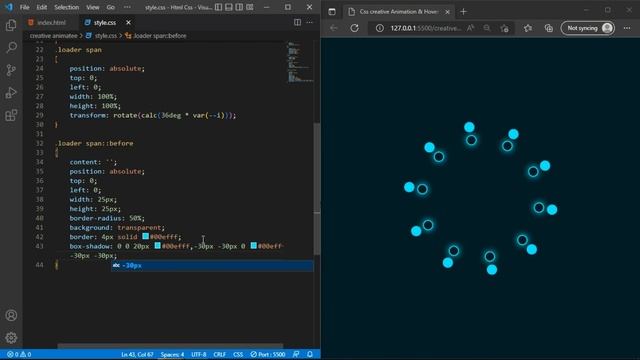Open the Edit menu
The image size is (640, 360).
tap(42, 7)
